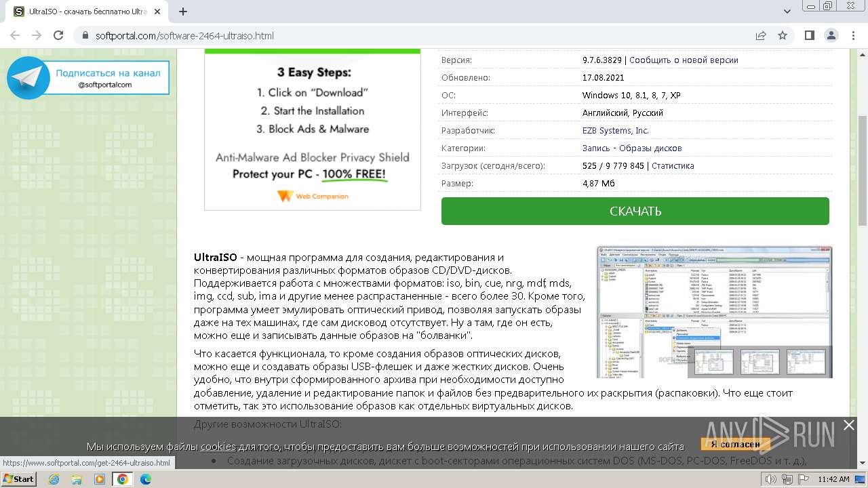Open the 'Статистика' downloads link
Viewport: 868px width, 488px height.
(x=673, y=165)
